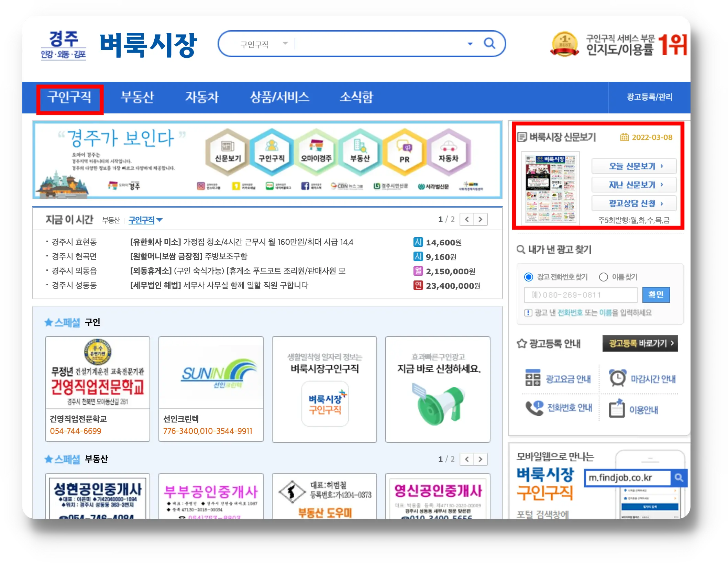Click the 광고등록 바로가기 button
728x563 pixels.
(x=640, y=343)
